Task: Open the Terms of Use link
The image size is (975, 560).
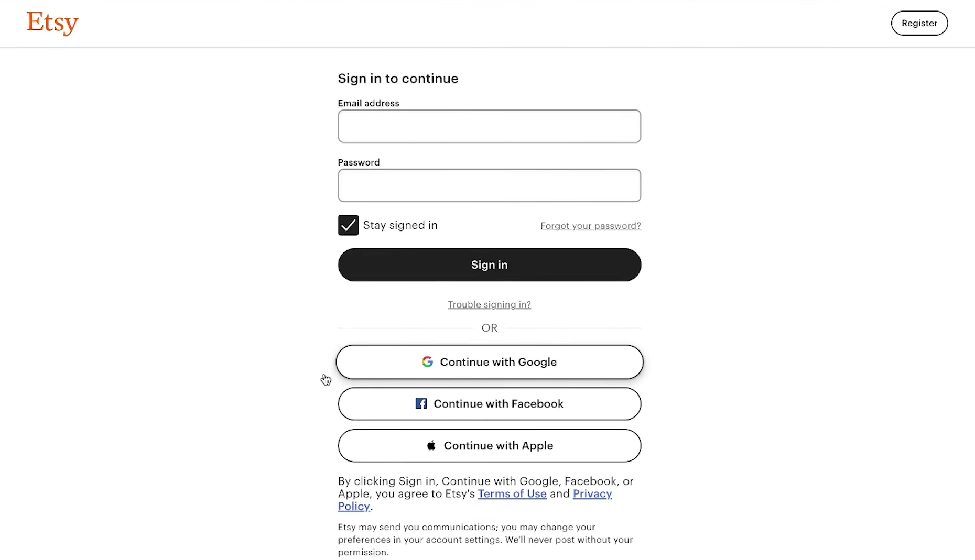Action: pos(512,493)
